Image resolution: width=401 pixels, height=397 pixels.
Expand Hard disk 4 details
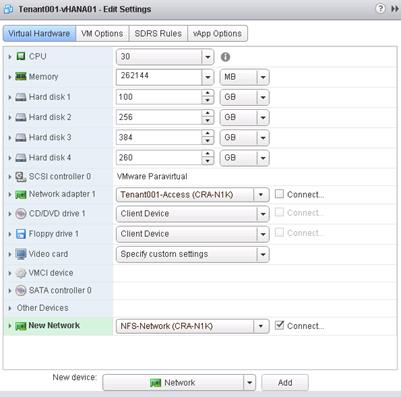pyautogui.click(x=10, y=158)
